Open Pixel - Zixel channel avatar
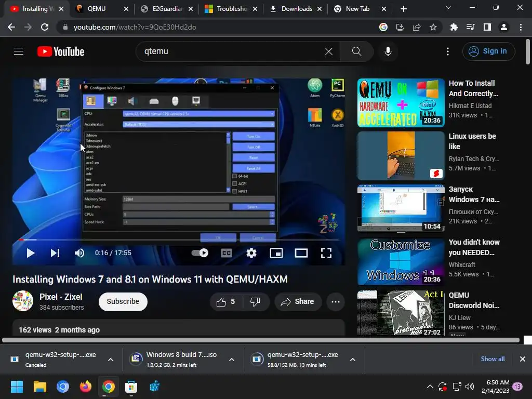Viewport: 532px width, 399px height. [x=23, y=301]
